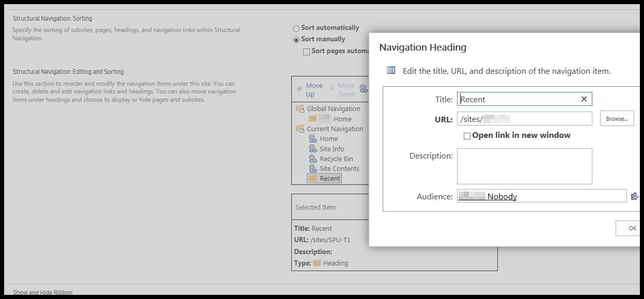
Task: Click Move Up in the navigation toolbar
Action: 313,89
